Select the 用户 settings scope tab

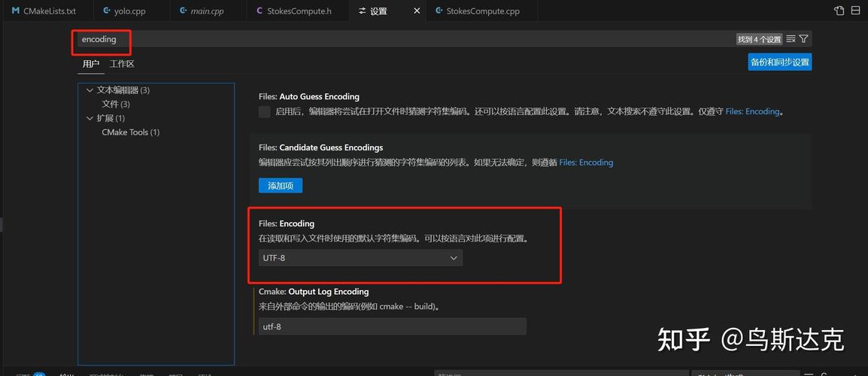click(x=91, y=64)
